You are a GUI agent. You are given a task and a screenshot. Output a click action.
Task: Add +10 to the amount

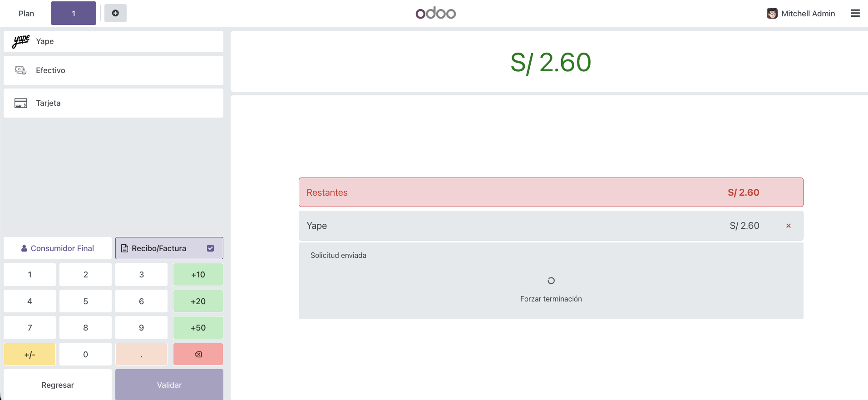coord(198,275)
